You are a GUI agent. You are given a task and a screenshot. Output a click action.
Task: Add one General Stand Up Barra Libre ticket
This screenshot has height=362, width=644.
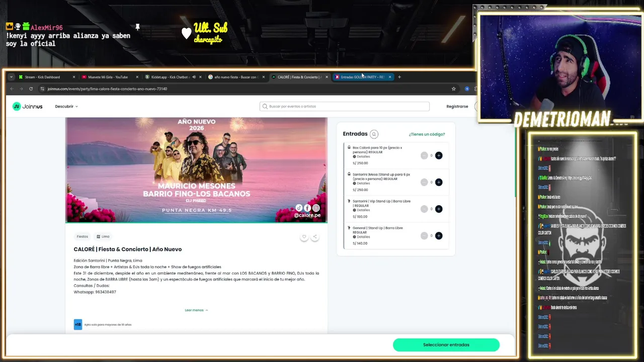(439, 235)
